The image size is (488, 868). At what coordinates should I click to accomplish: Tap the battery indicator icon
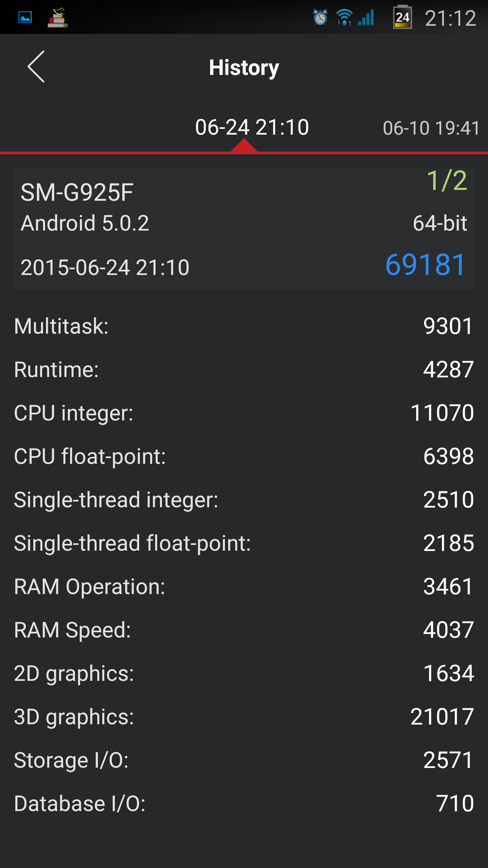click(x=402, y=17)
